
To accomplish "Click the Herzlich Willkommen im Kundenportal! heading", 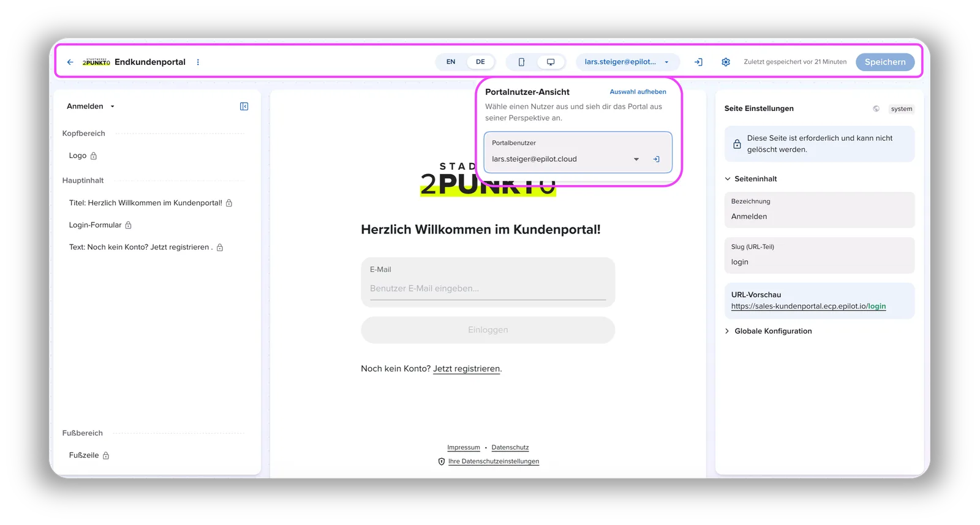I will click(481, 230).
